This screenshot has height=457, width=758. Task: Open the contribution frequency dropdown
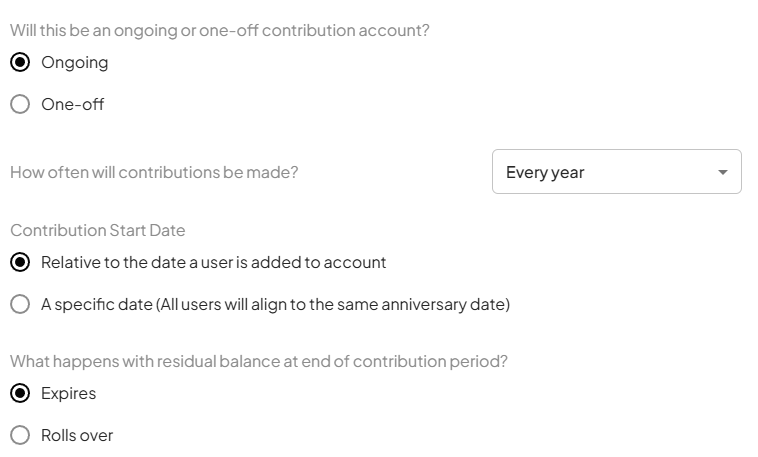616,172
